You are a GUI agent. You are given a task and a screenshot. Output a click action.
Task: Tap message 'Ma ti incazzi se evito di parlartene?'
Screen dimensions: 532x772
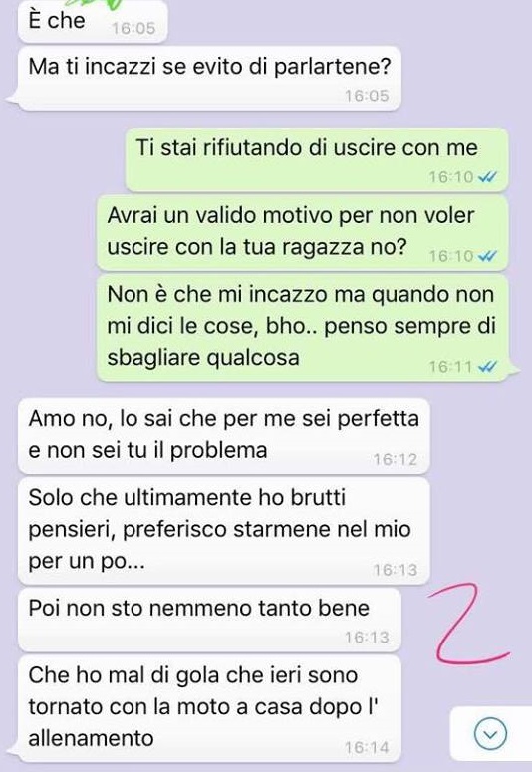point(209,79)
